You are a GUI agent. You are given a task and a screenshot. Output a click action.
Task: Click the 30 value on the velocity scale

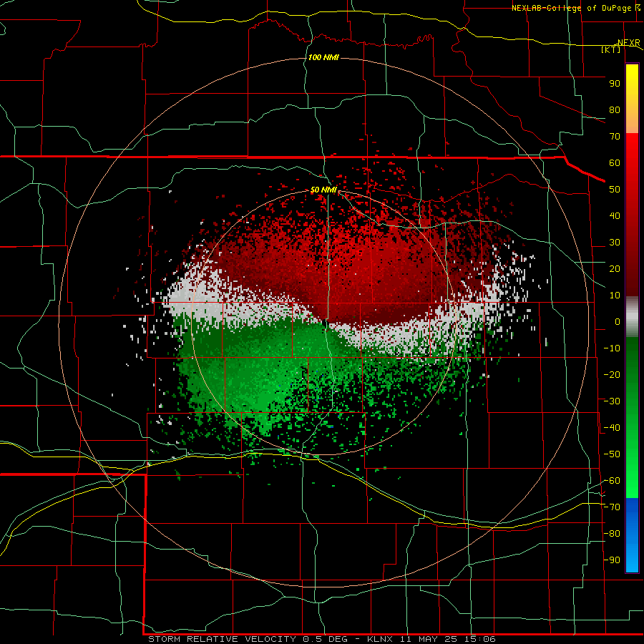(x=615, y=243)
